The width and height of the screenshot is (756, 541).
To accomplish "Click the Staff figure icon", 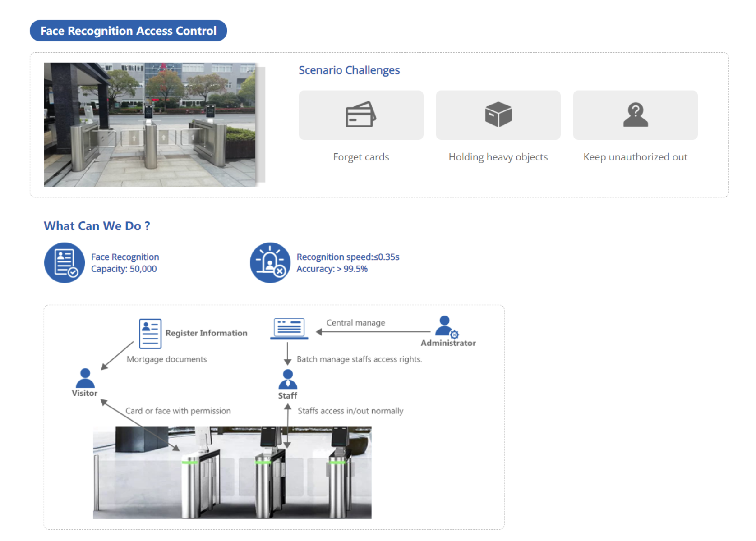I will (287, 379).
